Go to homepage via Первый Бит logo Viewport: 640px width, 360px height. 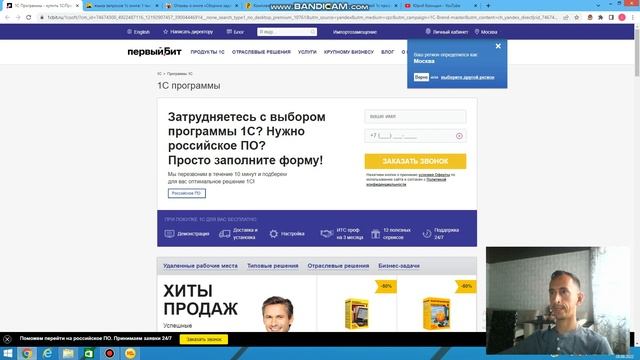(154, 52)
